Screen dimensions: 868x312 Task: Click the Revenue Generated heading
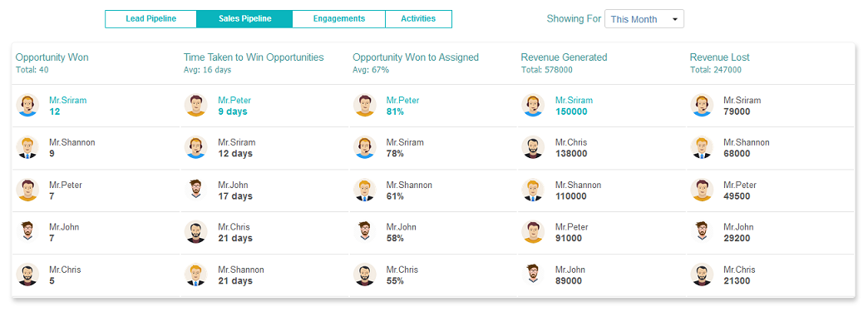pyautogui.click(x=564, y=57)
